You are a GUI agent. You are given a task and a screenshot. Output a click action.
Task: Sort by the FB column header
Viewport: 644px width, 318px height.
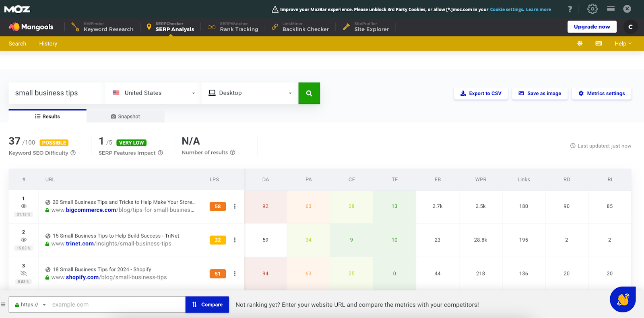tap(438, 179)
